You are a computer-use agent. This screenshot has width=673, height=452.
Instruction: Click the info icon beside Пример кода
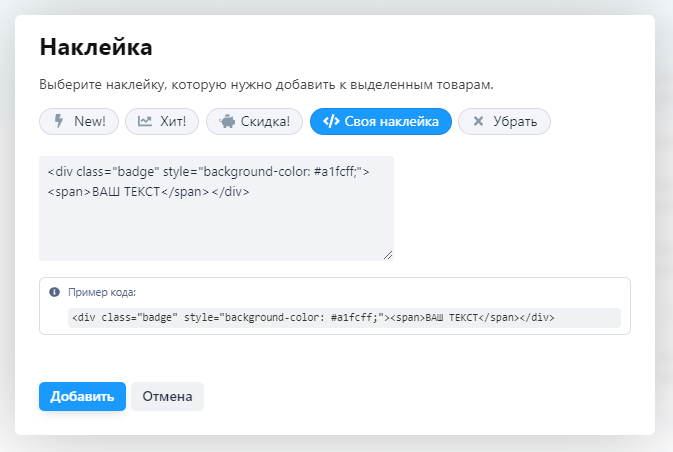coord(55,293)
